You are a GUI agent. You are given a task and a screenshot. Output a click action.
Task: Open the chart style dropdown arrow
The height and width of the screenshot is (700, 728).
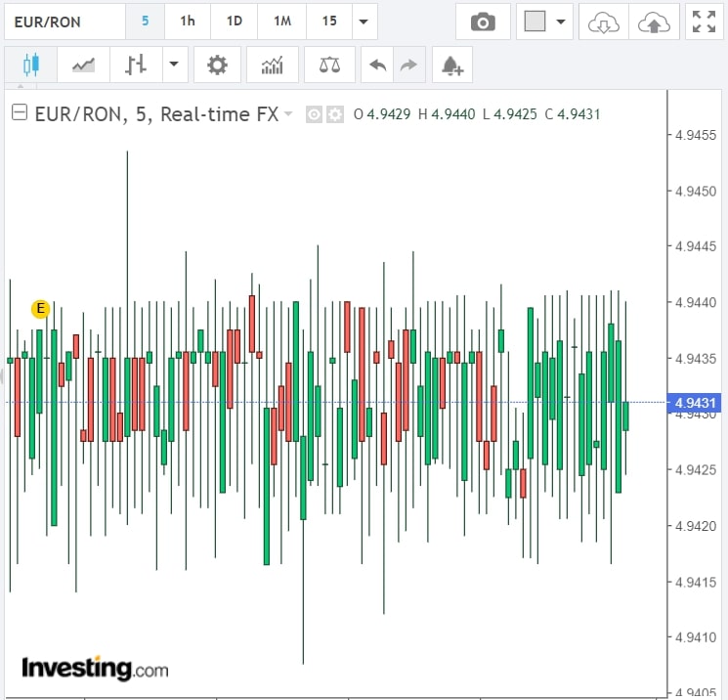pos(174,66)
